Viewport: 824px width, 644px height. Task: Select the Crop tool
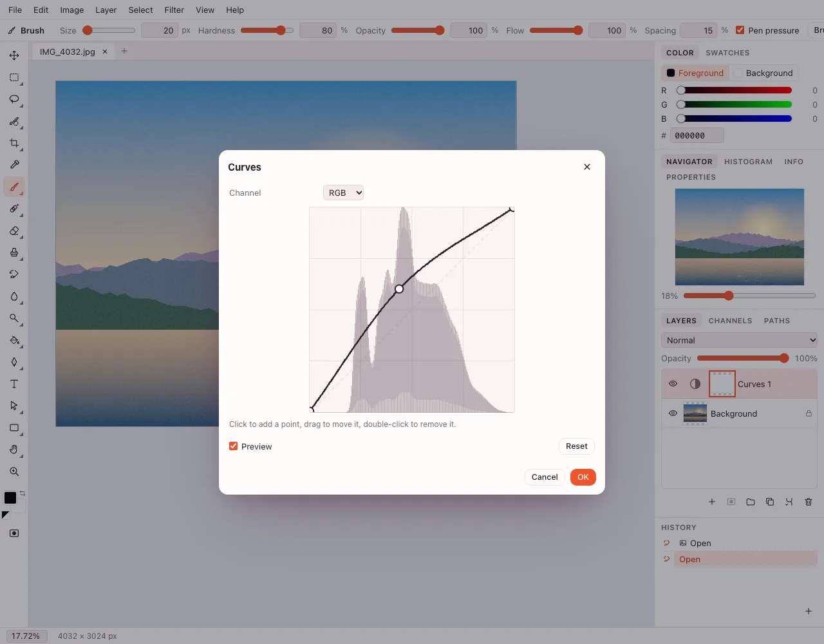14,143
